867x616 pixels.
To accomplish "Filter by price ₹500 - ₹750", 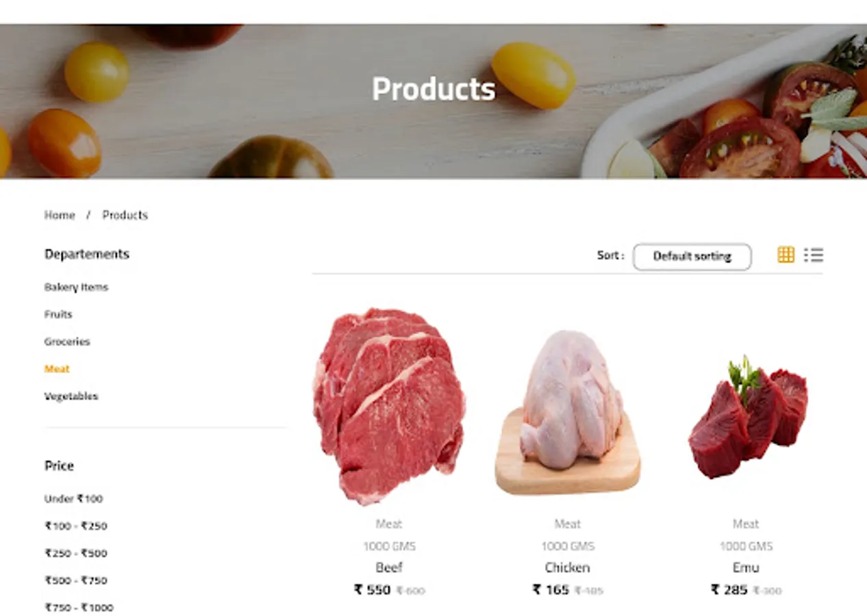I will [76, 580].
